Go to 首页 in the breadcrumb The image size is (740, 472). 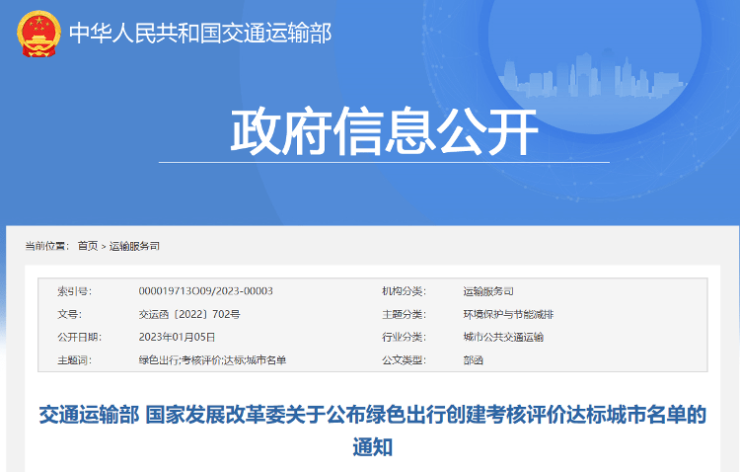(x=88, y=246)
